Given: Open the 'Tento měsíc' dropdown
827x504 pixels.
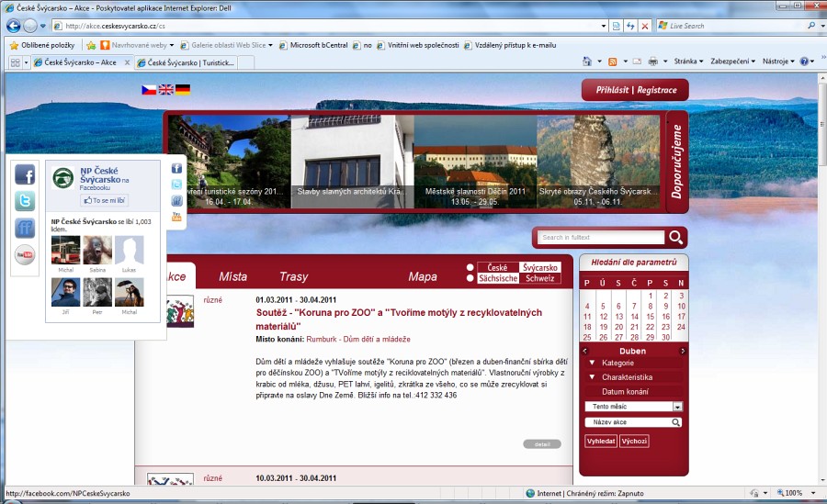Looking at the screenshot, I should tap(677, 407).
